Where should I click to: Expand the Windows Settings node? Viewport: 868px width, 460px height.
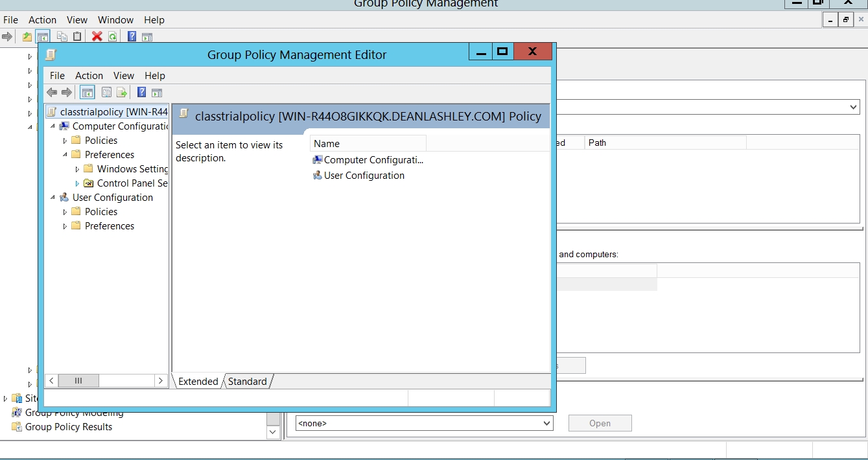77,169
